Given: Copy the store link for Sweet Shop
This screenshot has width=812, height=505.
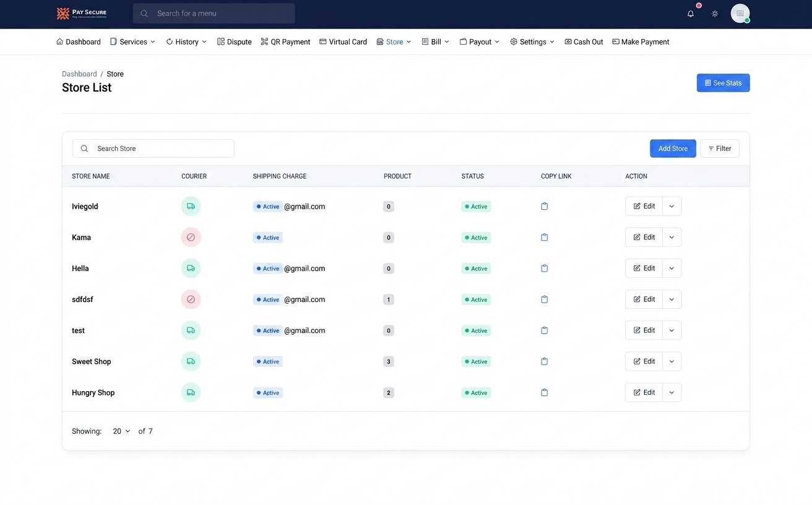Looking at the screenshot, I should 545,361.
